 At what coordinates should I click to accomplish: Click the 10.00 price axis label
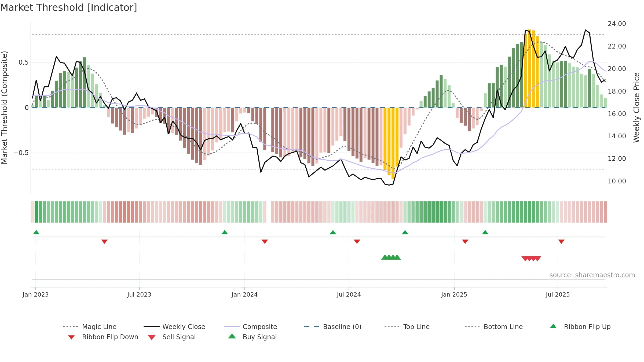tap(617, 181)
